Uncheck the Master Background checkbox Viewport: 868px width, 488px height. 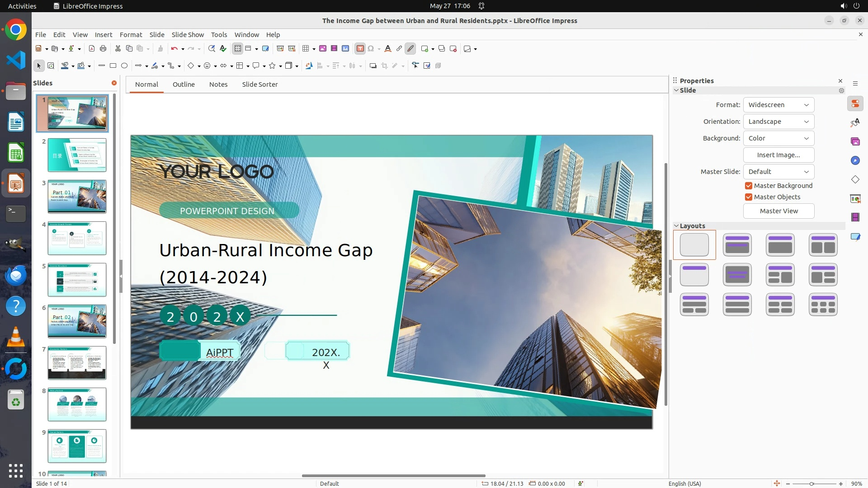749,186
